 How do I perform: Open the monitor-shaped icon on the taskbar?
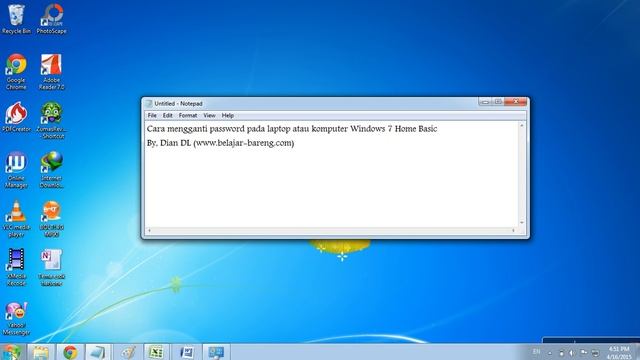pyautogui.click(x=216, y=352)
